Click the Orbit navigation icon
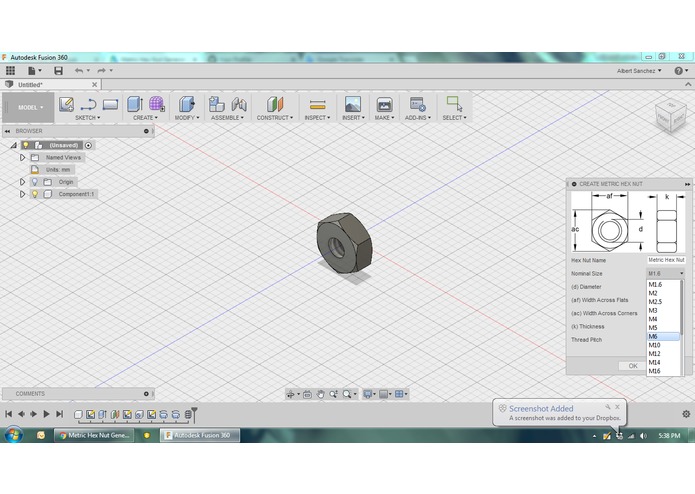The height and width of the screenshot is (494, 695). (x=290, y=394)
